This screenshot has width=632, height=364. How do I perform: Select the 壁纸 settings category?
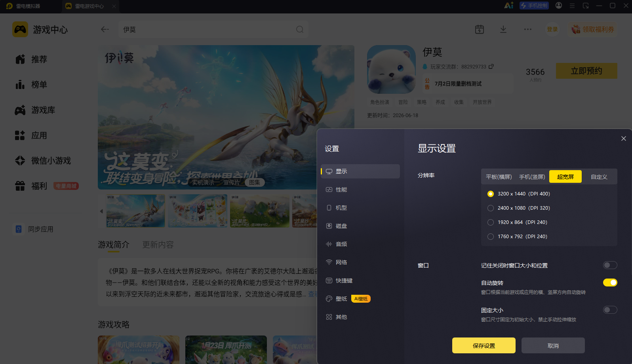tap(360, 299)
